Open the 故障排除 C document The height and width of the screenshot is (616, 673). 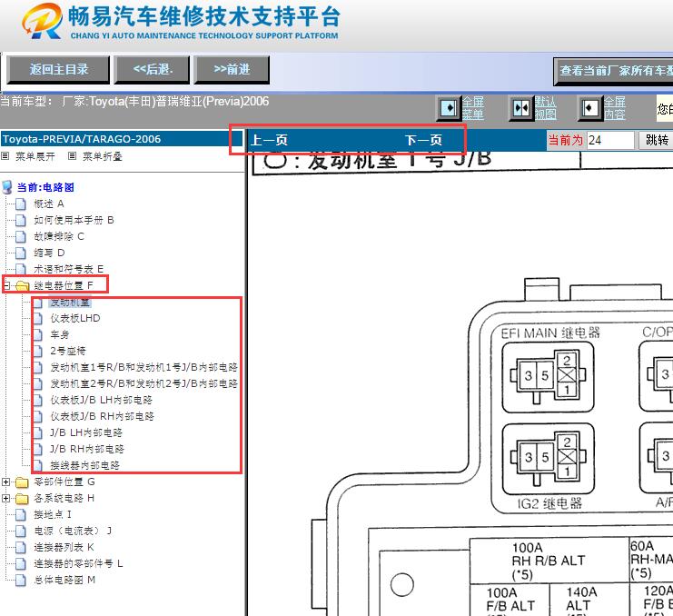click(x=59, y=236)
